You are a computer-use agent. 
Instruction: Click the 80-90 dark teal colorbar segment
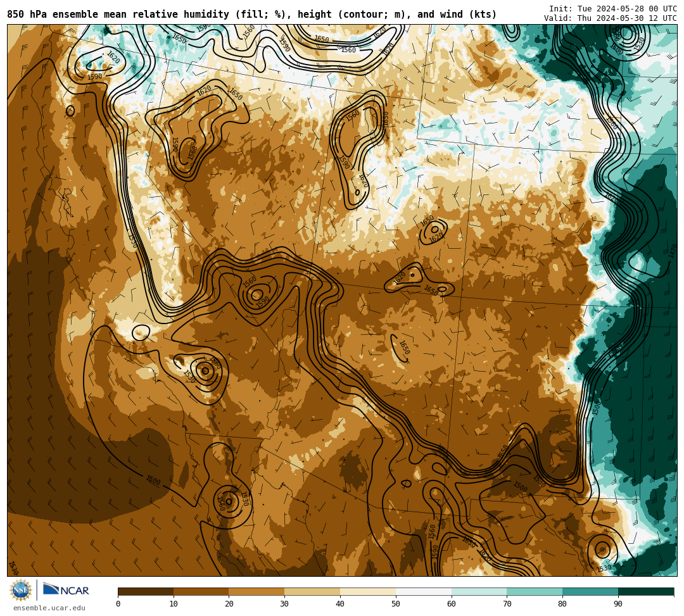(x=590, y=591)
